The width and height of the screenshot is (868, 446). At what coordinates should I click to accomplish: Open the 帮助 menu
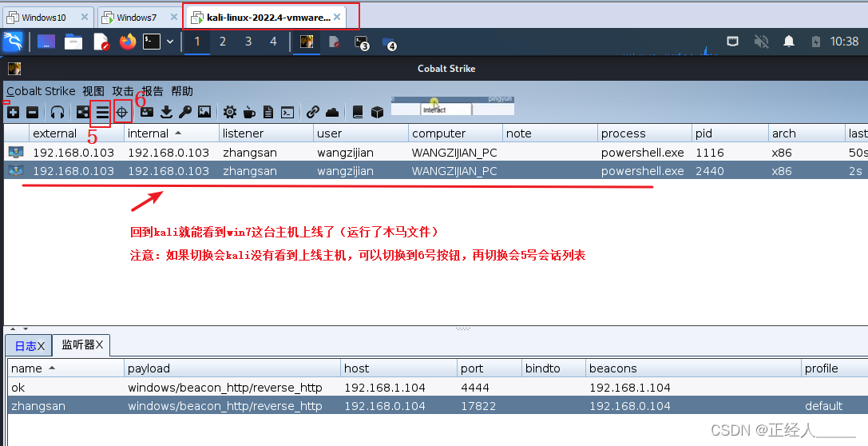point(181,91)
